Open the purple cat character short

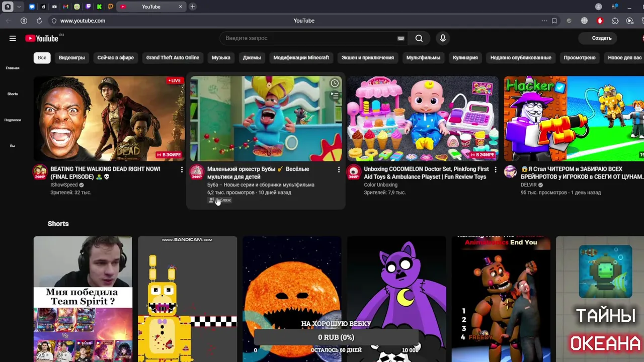(x=397, y=299)
